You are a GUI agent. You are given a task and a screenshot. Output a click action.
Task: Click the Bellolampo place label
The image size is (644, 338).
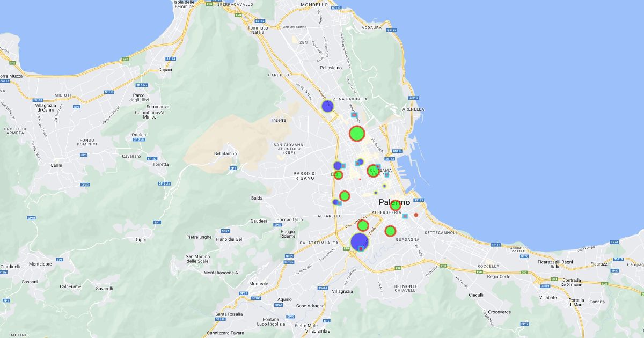click(x=226, y=153)
